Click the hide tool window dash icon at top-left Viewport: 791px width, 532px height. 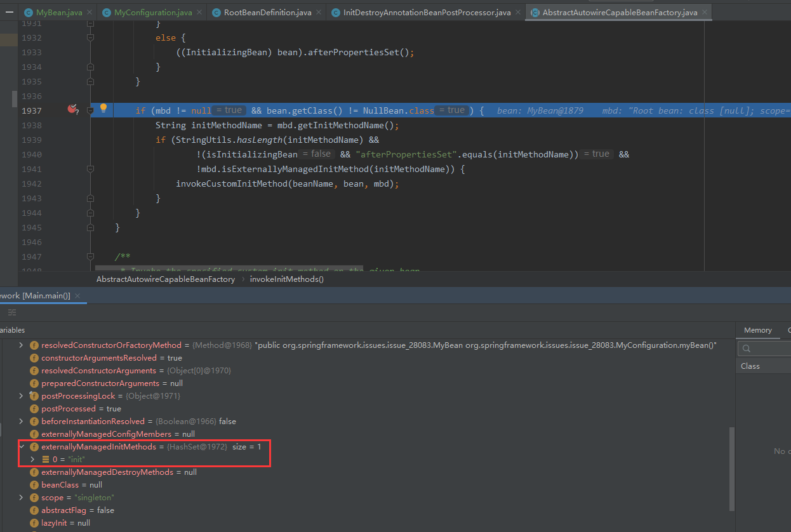click(10, 12)
